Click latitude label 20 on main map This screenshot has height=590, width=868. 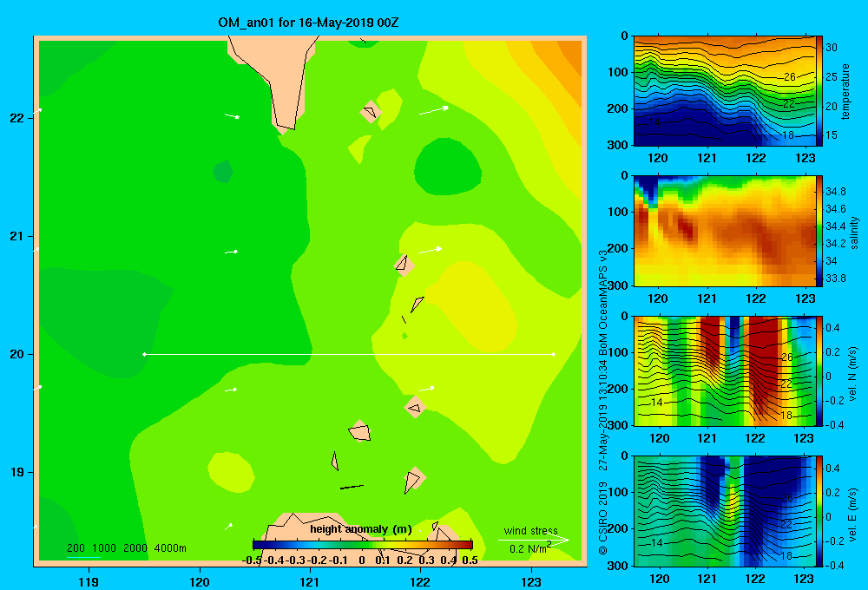click(x=17, y=354)
